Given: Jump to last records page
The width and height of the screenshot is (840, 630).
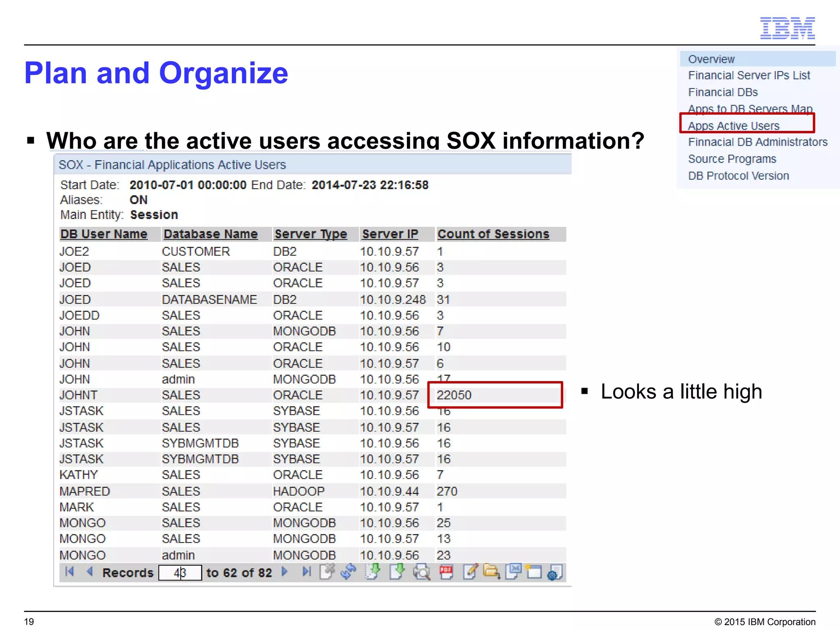Looking at the screenshot, I should point(306,572).
